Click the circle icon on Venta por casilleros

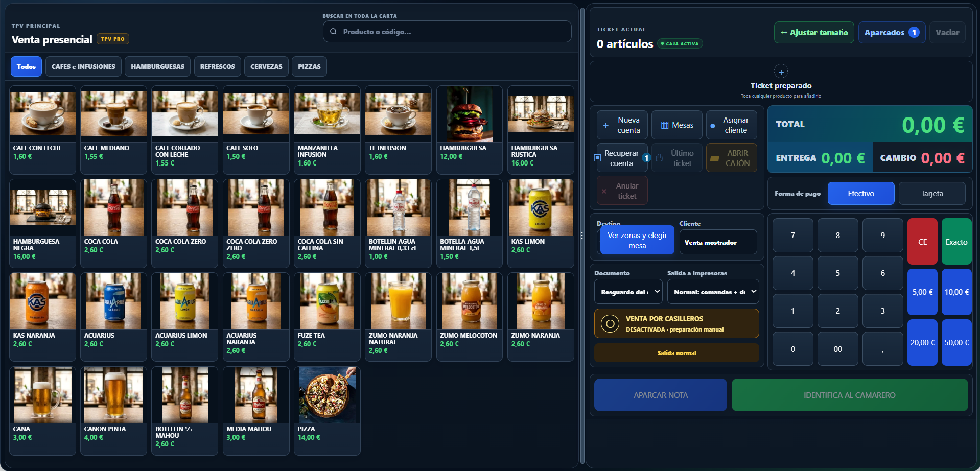(x=610, y=323)
